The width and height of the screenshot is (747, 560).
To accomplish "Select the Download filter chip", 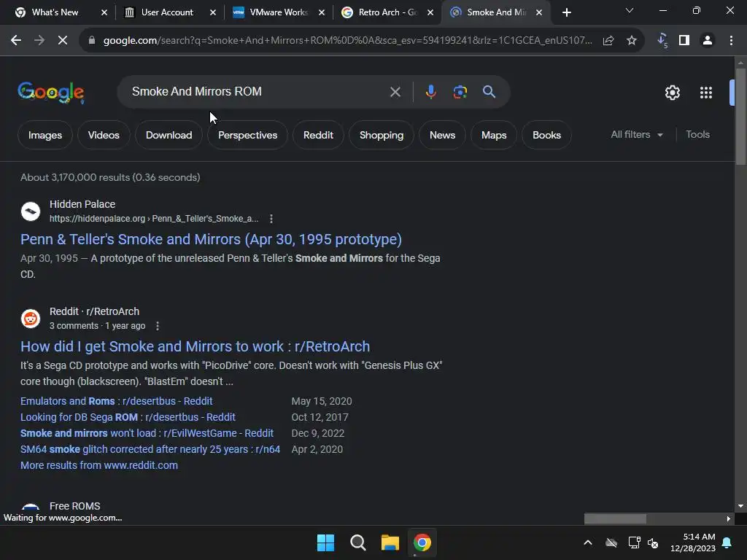I will [169, 135].
